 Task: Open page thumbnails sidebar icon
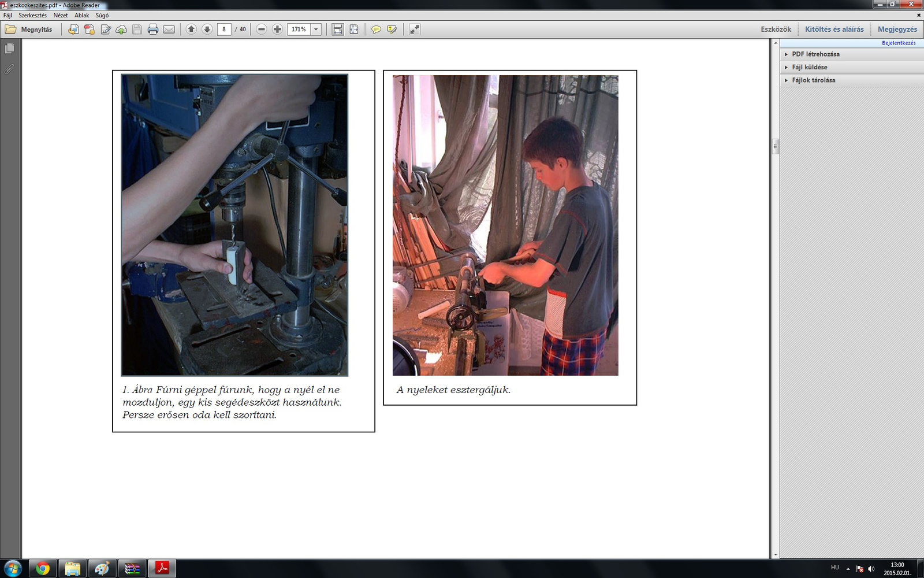tap(9, 49)
